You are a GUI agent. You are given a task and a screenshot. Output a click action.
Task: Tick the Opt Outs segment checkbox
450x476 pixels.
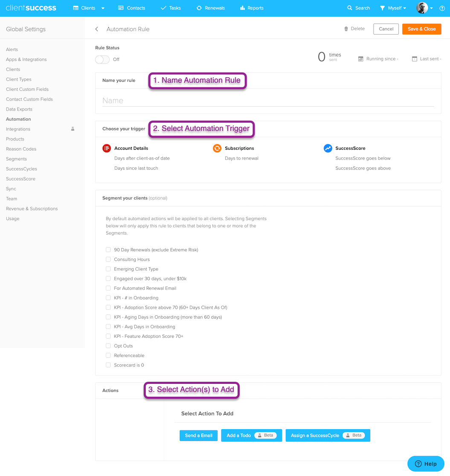tap(108, 346)
